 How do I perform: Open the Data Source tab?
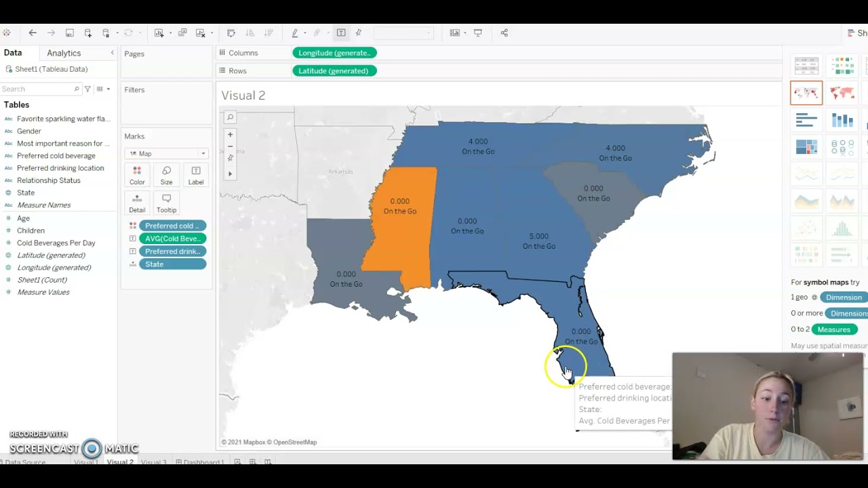(x=24, y=462)
